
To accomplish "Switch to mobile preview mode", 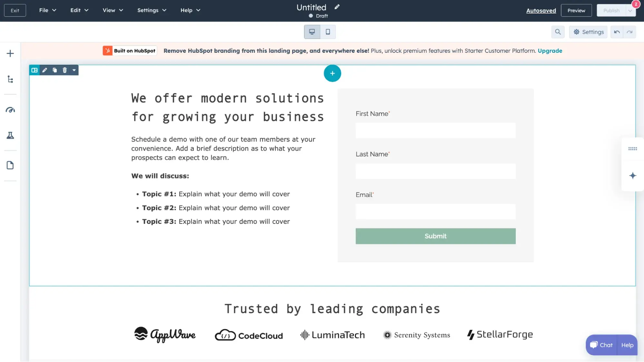I will 328,32.
